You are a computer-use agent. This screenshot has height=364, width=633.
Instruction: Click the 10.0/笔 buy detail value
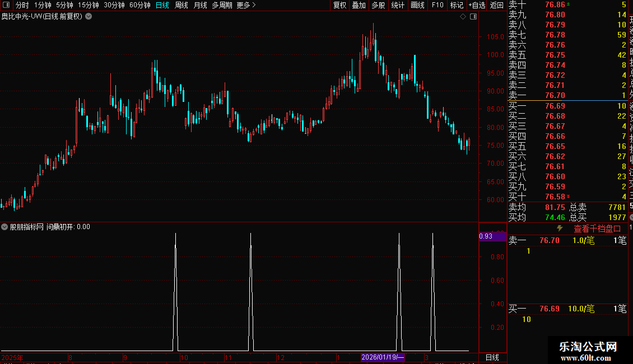pyautogui.click(x=581, y=309)
